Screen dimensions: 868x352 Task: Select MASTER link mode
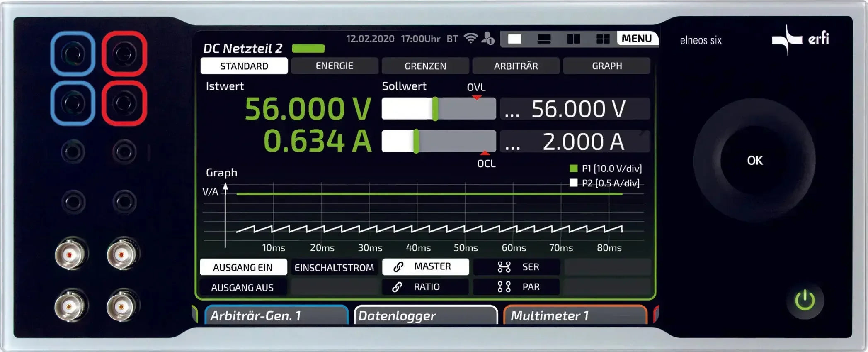tap(425, 267)
